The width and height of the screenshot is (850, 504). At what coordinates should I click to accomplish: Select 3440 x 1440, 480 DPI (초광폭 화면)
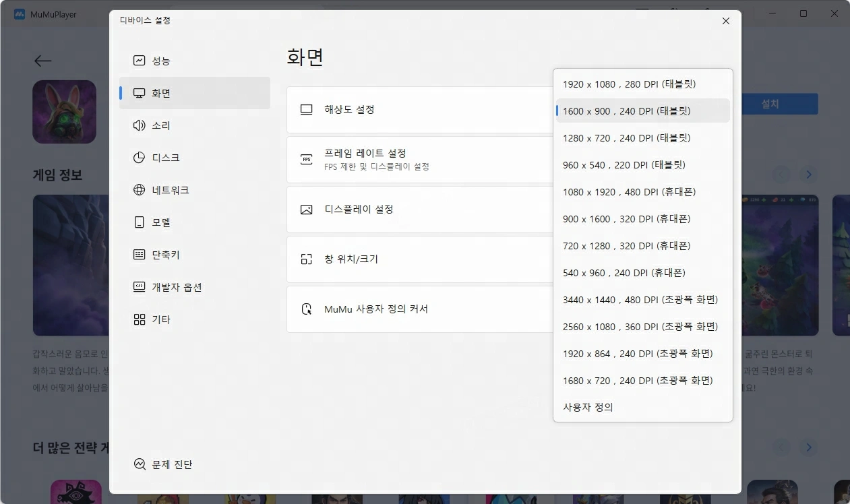(643, 300)
